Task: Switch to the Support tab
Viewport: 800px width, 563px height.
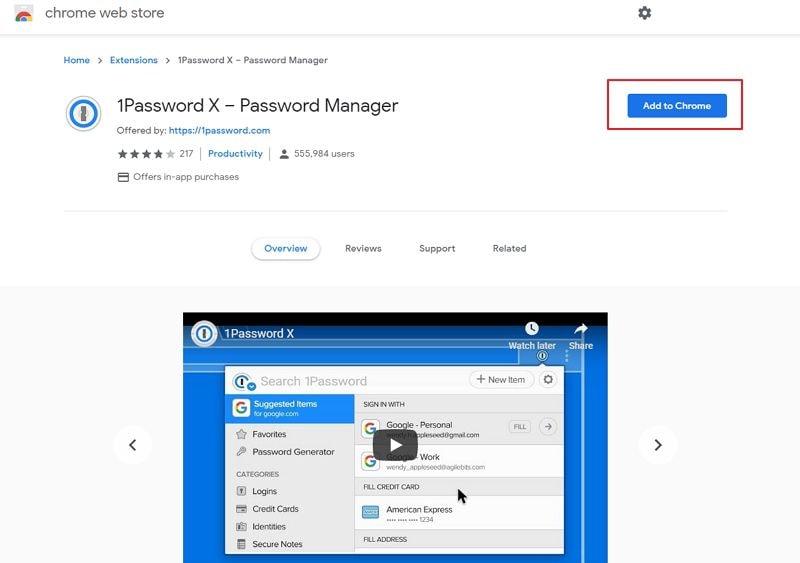Action: 437,249
